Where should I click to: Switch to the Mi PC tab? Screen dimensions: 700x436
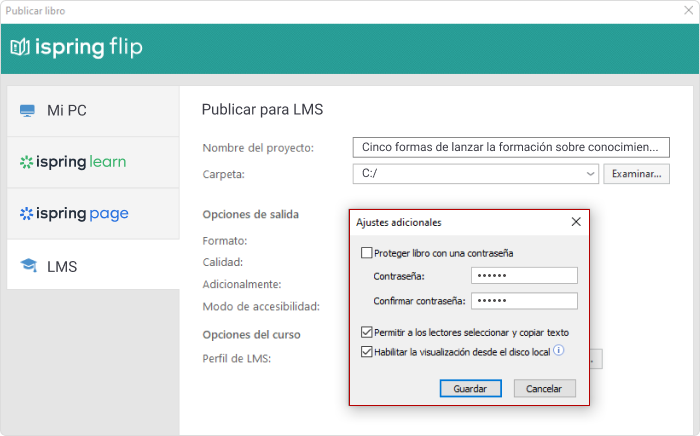[93, 111]
